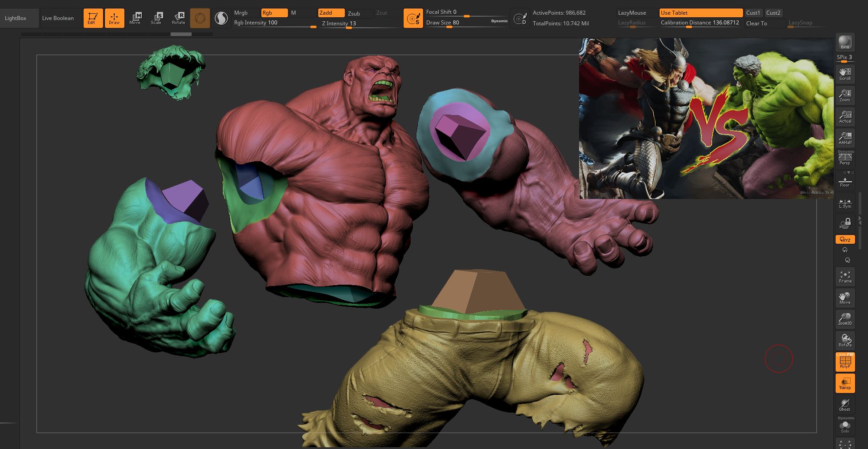Toggle XYZ rotation mode

tap(845, 240)
